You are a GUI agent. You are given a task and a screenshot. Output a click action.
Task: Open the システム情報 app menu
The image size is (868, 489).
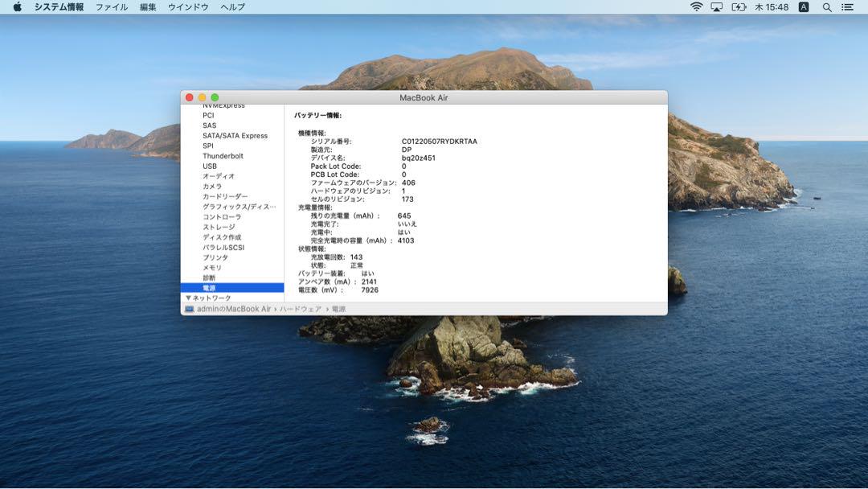click(x=59, y=7)
